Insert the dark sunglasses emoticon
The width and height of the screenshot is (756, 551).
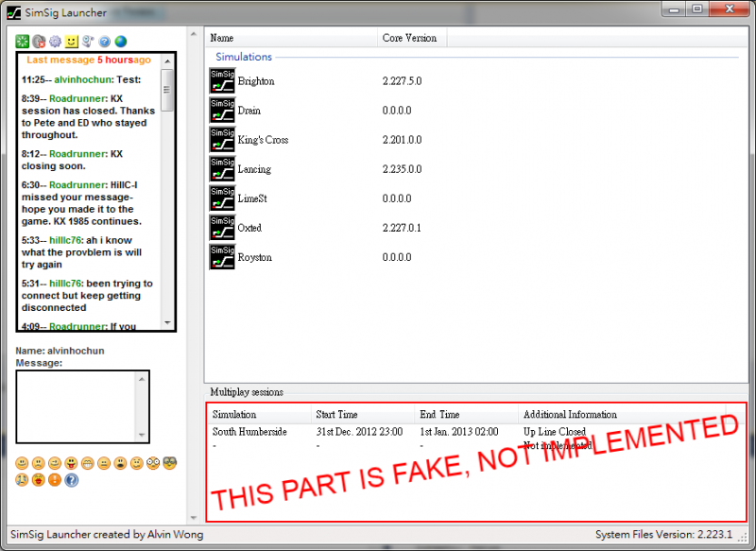point(170,463)
